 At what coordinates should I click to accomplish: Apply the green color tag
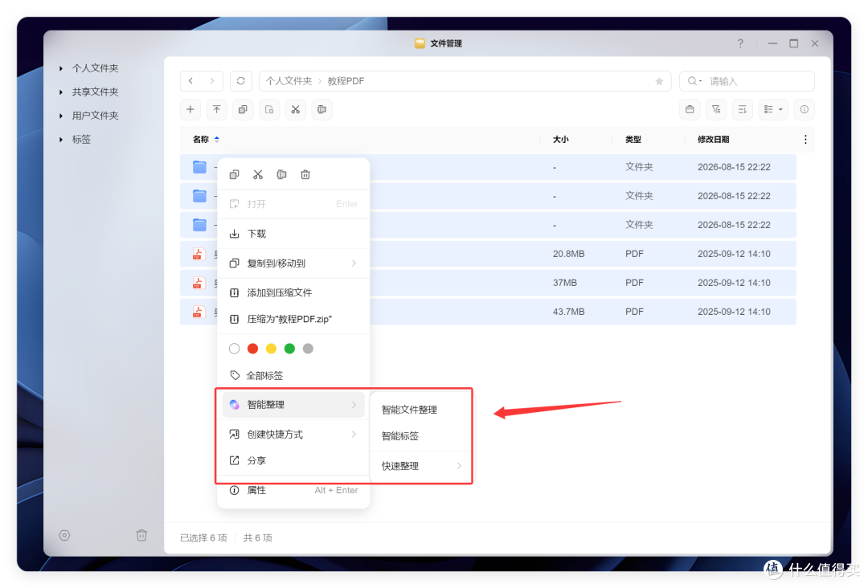[x=289, y=349]
